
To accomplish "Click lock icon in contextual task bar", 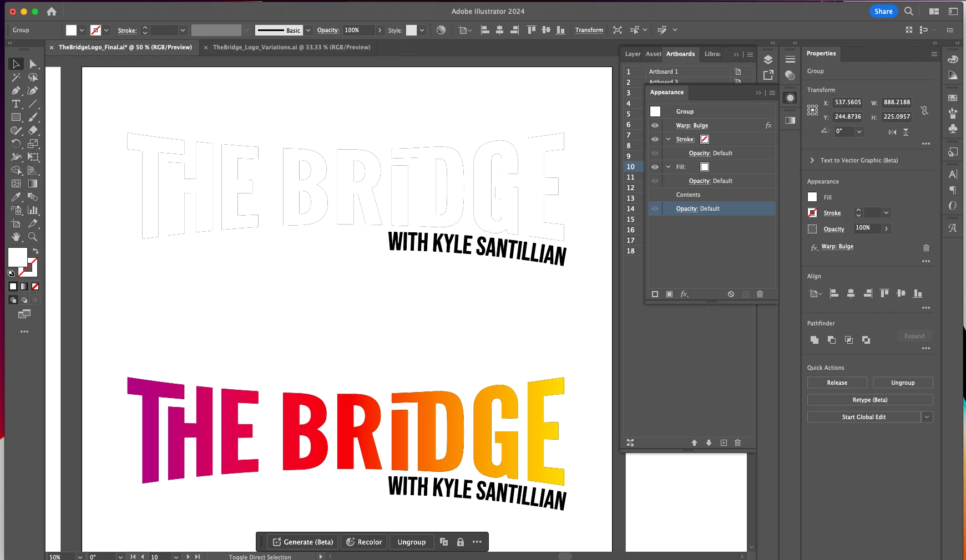I will click(x=461, y=542).
